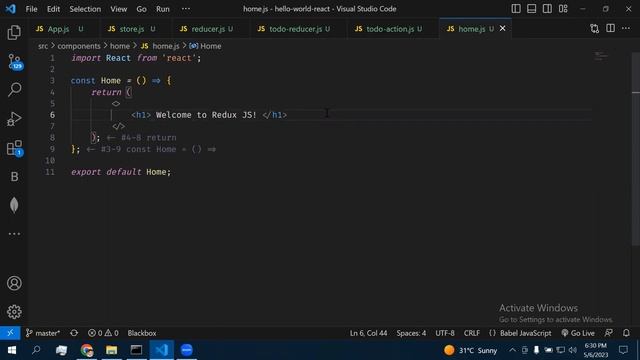Open the Extensions view
This screenshot has height=360, width=640.
[14, 148]
